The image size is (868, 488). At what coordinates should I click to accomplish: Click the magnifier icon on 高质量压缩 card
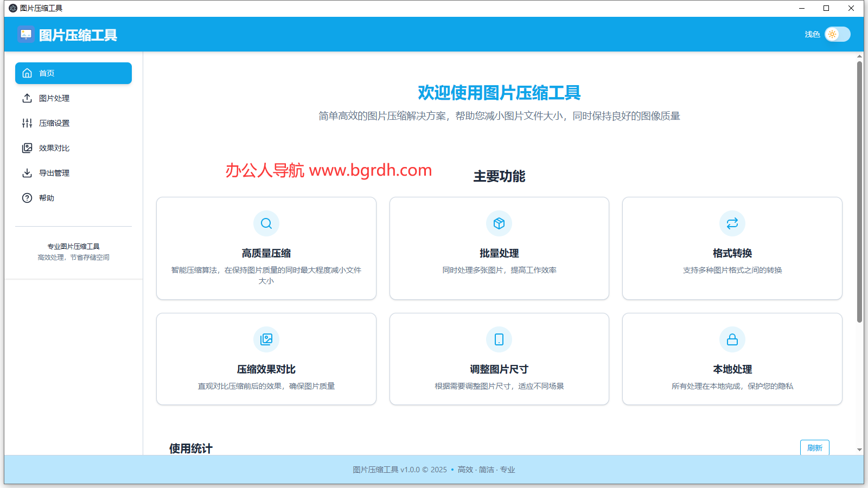266,223
